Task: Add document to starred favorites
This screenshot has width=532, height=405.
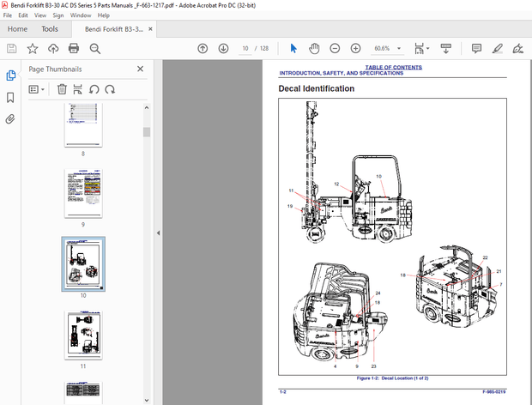Action: click(x=33, y=49)
